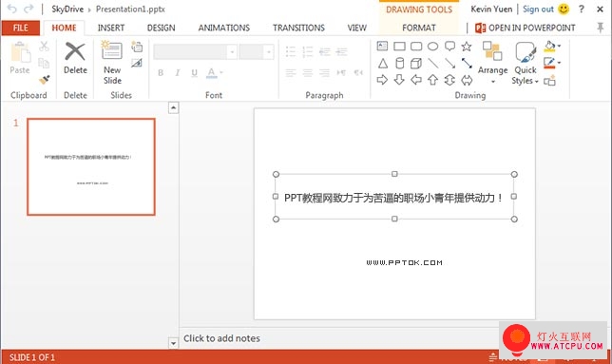Set left-to-right text direction

341,72
